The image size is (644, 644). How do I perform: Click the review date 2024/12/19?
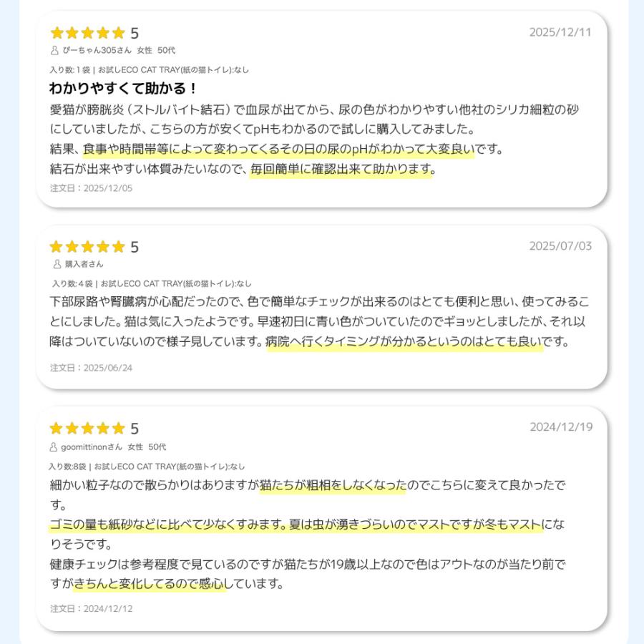pos(560,427)
